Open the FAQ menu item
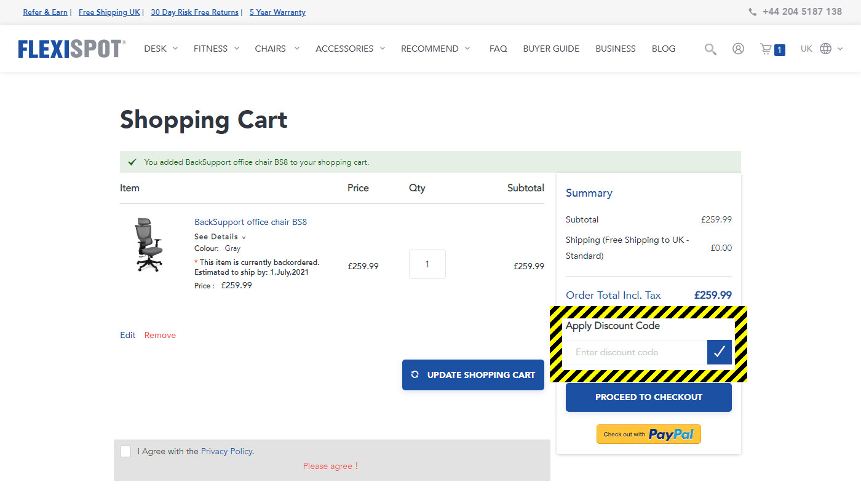The height and width of the screenshot is (504, 861). point(498,49)
